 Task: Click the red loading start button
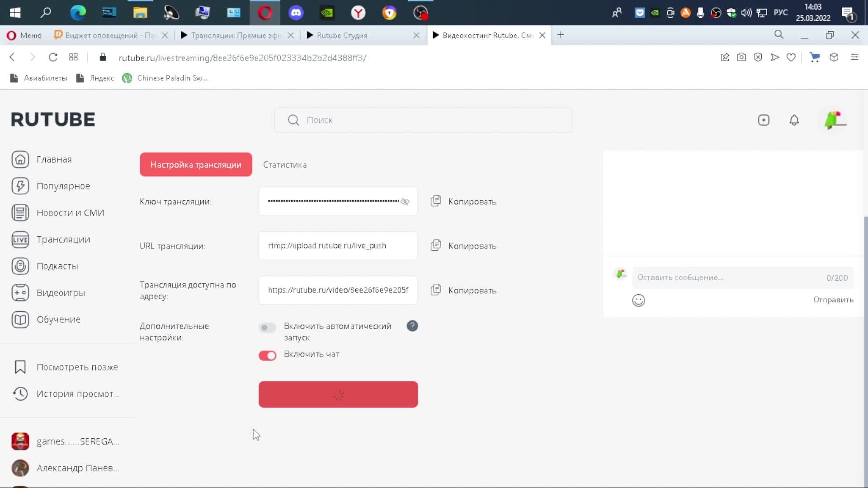[x=338, y=394]
